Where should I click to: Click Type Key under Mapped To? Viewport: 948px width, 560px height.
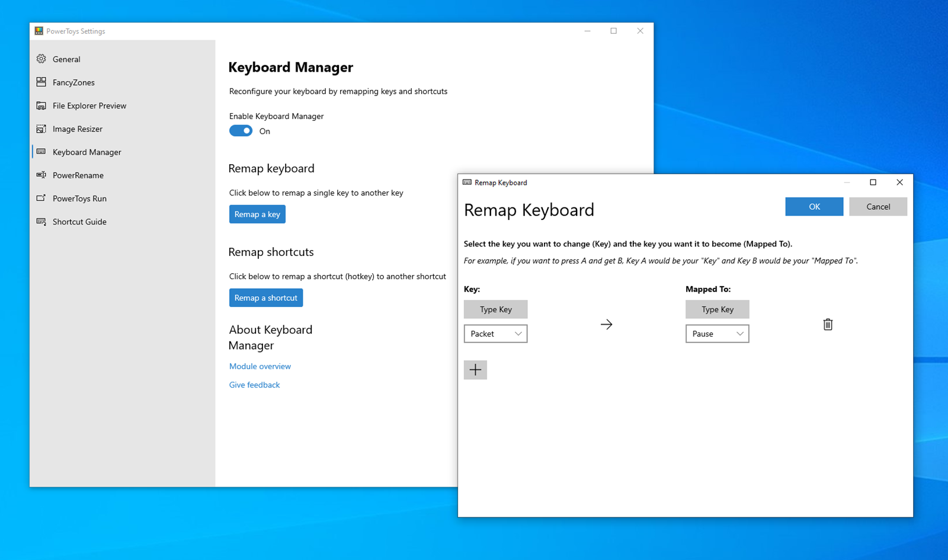[x=717, y=309]
